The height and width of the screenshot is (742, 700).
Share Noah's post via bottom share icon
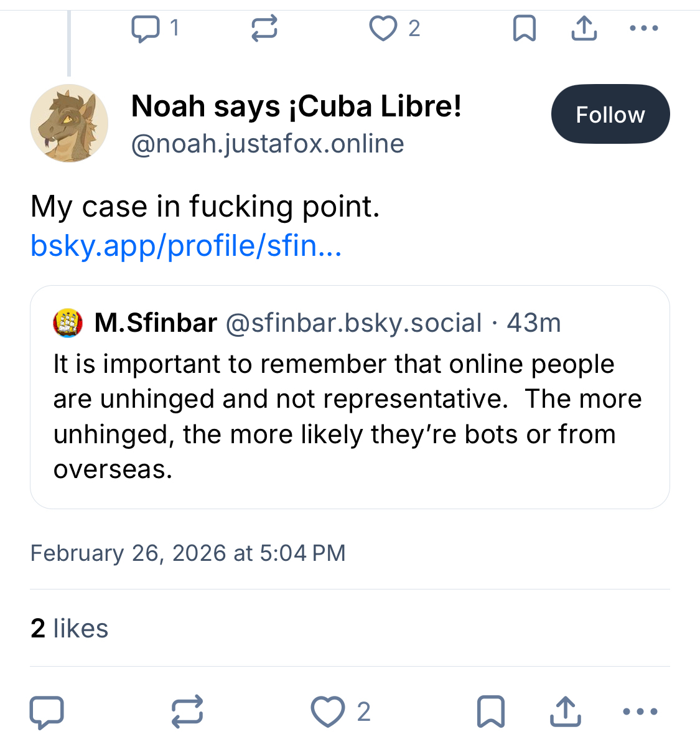(565, 711)
